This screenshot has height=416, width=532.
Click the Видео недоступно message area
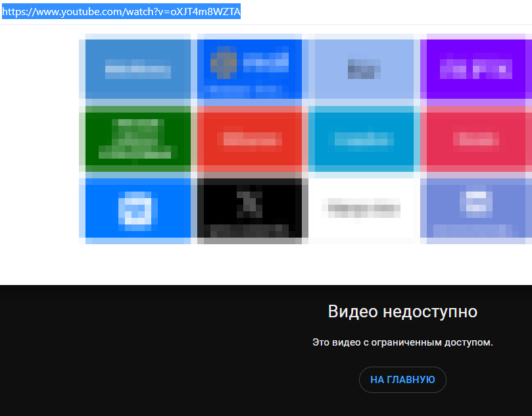pos(402,311)
